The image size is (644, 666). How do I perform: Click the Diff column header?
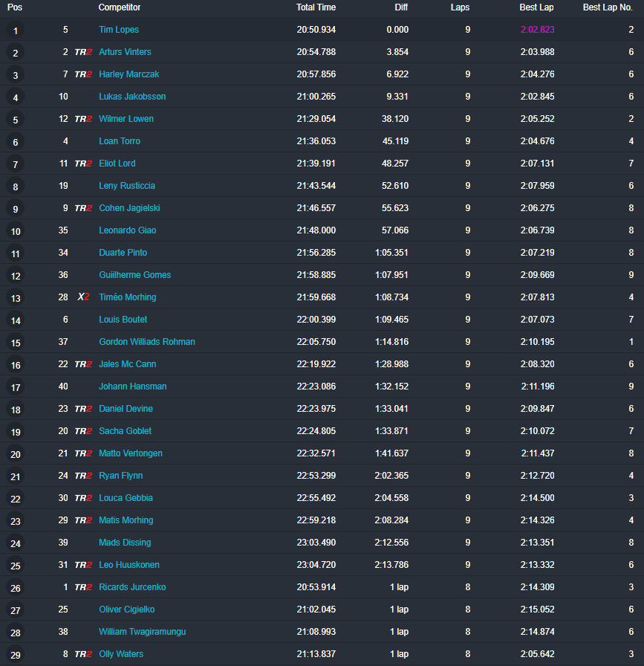pyautogui.click(x=401, y=7)
